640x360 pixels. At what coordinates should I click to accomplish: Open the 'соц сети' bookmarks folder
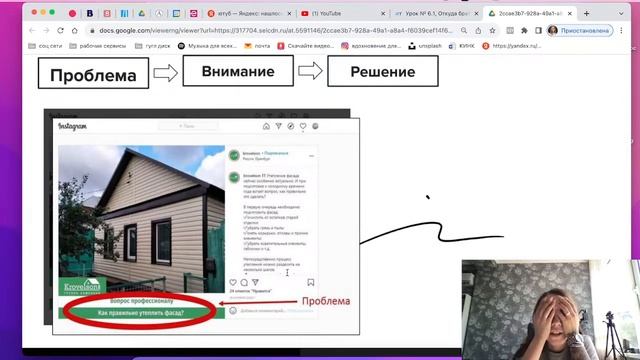click(x=45, y=46)
